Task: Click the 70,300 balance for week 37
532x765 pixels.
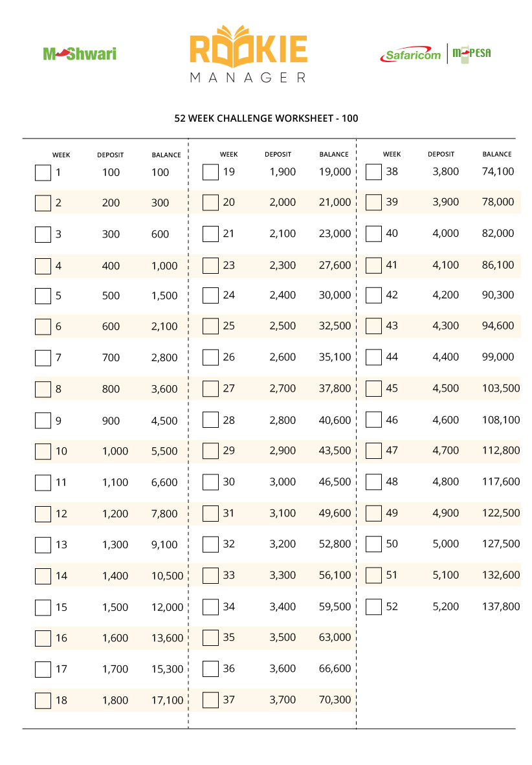Action: click(x=335, y=700)
